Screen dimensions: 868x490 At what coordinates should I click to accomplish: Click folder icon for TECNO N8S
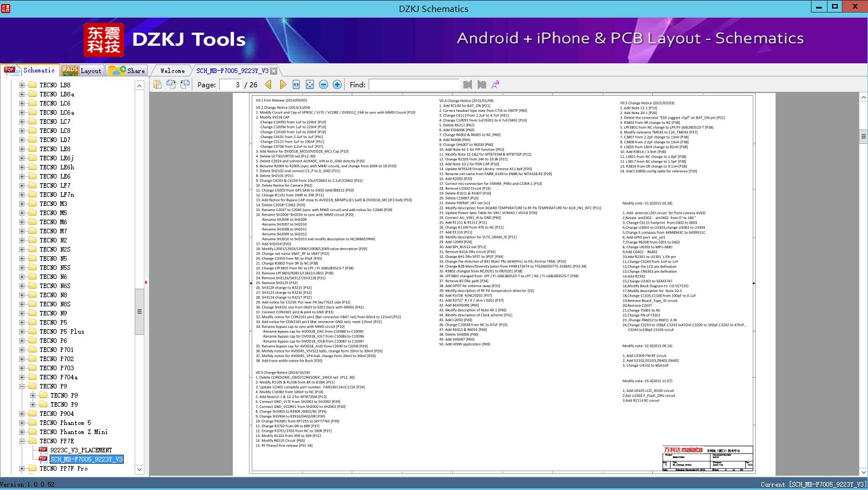coord(33,304)
